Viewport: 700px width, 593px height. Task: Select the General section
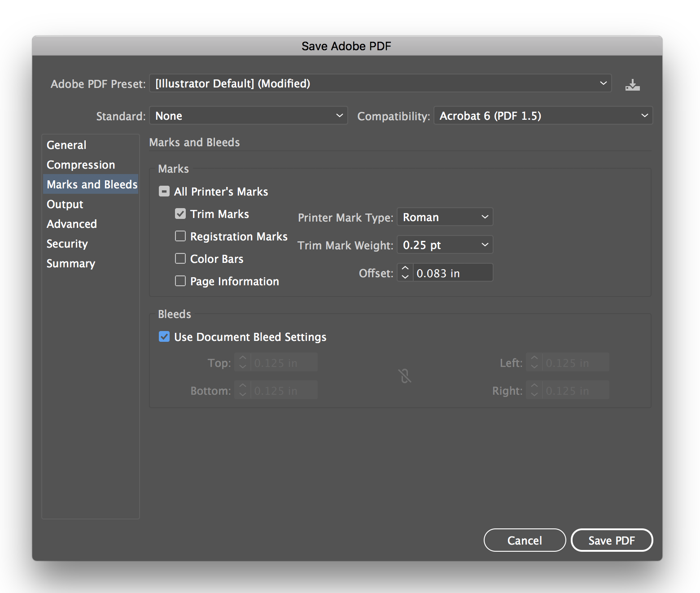point(91,145)
